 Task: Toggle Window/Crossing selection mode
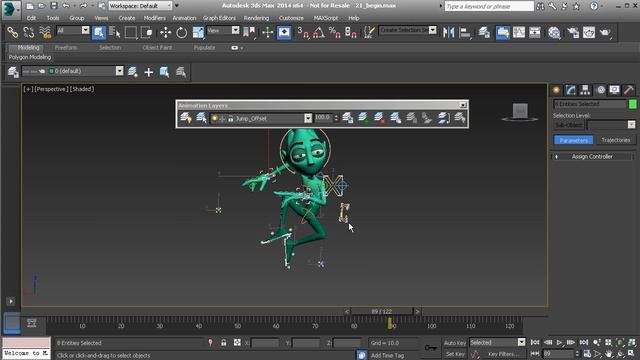[147, 32]
